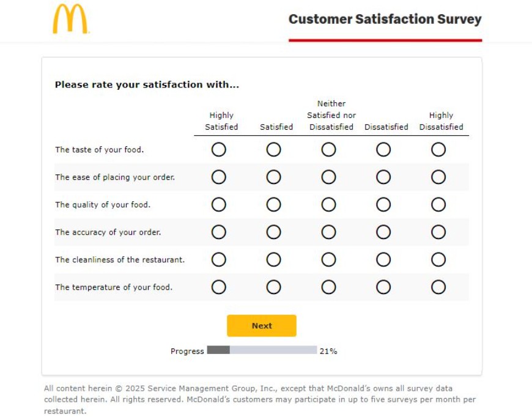532x417 pixels.
Task: Select Highly Satisfied for ease of placing order
Action: 219,177
